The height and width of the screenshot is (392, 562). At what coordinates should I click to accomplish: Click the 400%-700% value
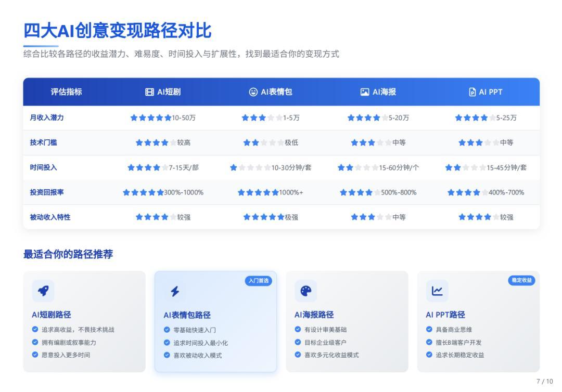pyautogui.click(x=506, y=192)
